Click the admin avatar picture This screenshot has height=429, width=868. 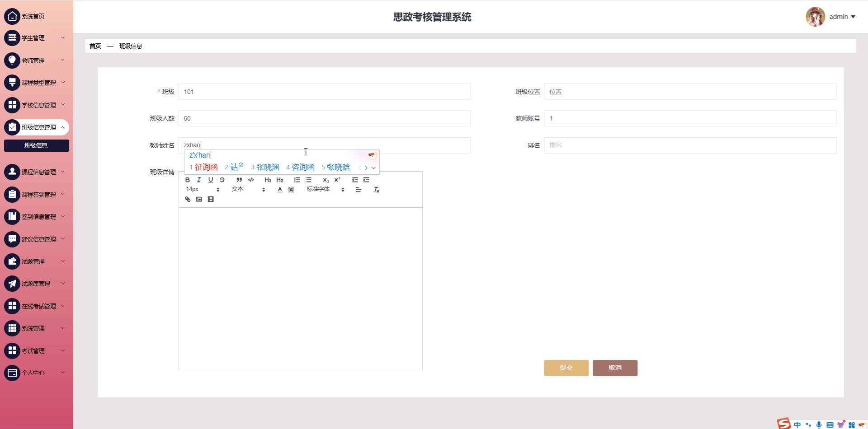816,17
